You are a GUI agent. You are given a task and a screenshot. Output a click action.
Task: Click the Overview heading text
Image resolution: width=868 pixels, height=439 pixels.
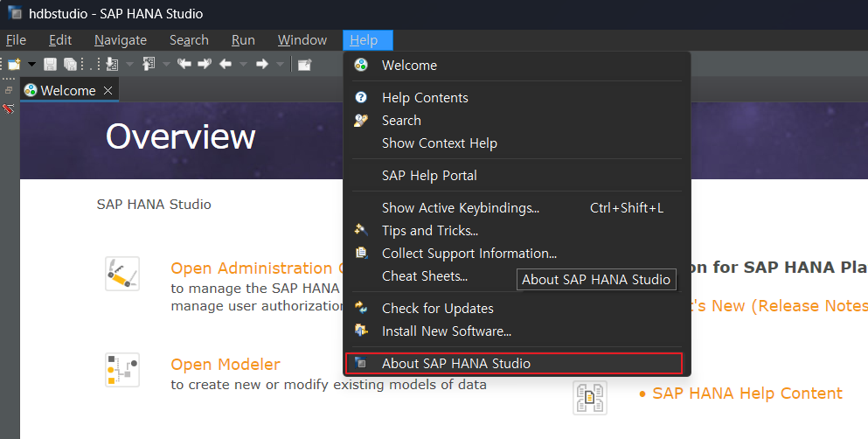[180, 136]
